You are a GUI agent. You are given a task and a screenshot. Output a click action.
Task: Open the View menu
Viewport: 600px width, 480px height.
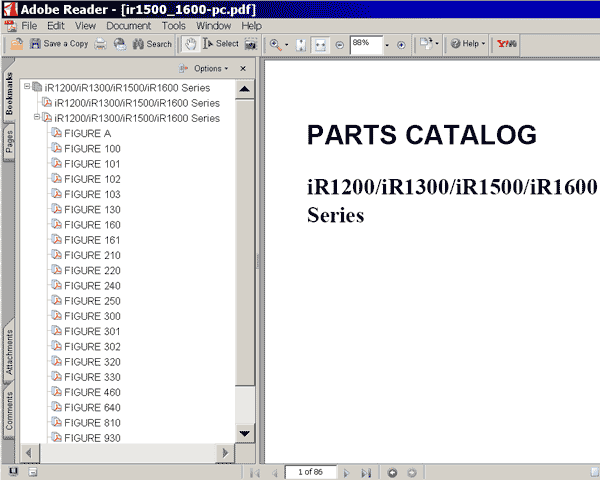coord(85,26)
